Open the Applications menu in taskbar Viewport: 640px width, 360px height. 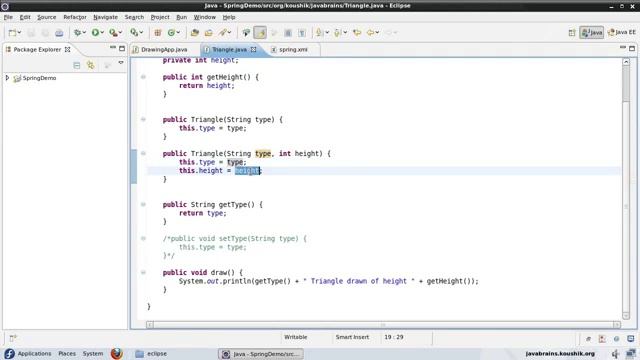tap(34, 353)
